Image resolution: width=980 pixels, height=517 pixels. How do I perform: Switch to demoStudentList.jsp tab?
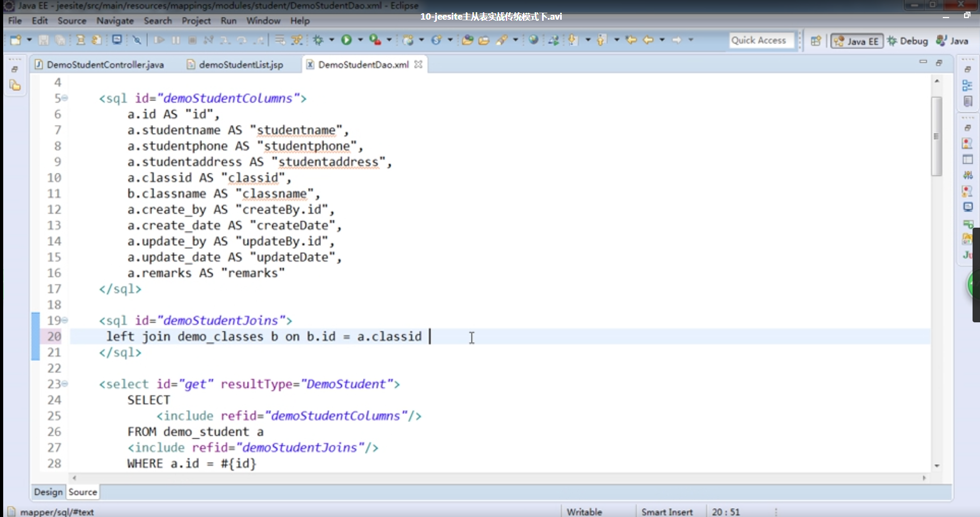pyautogui.click(x=235, y=64)
